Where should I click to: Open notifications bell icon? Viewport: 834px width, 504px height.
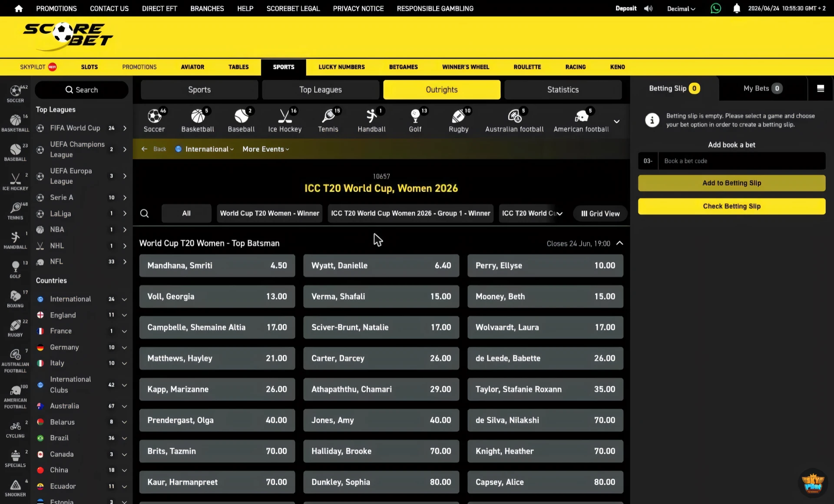736,8
